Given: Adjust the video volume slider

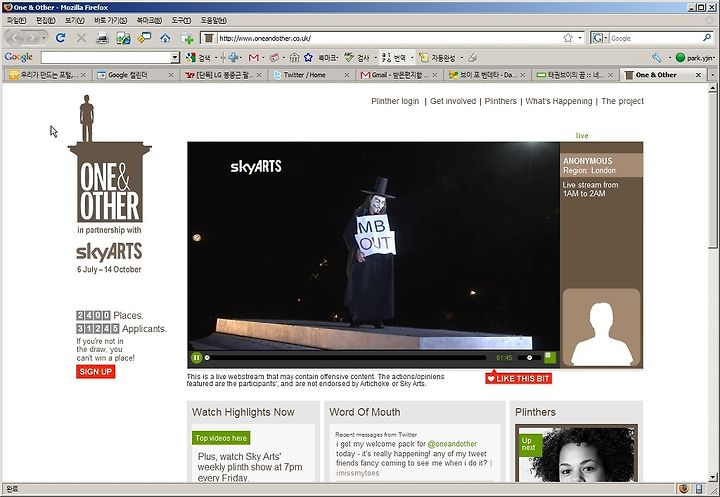Looking at the screenshot, I should [529, 357].
